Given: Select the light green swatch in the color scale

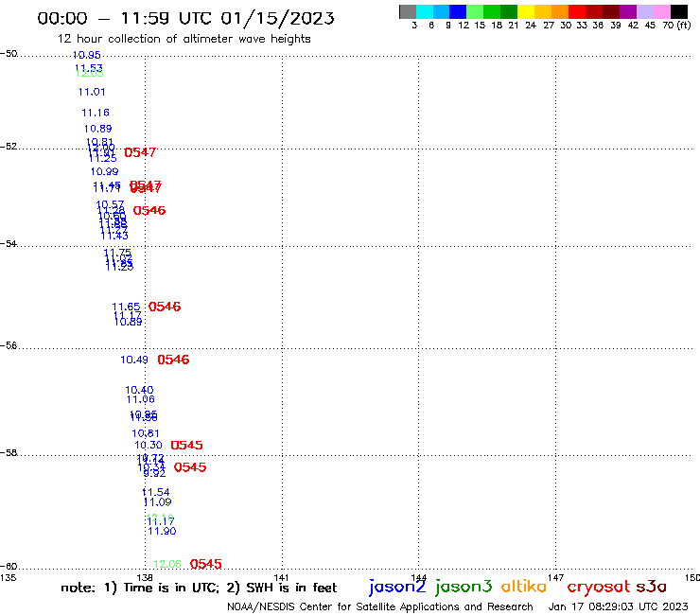Looking at the screenshot, I should tap(475, 11).
